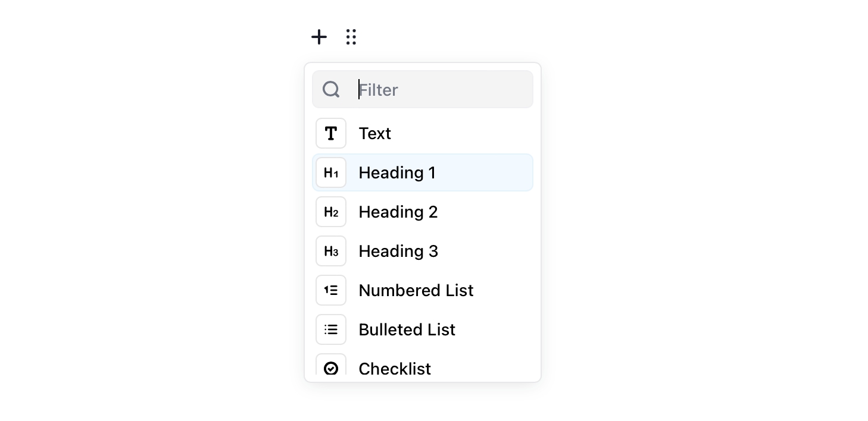Click the H3 heading icon

[331, 252]
